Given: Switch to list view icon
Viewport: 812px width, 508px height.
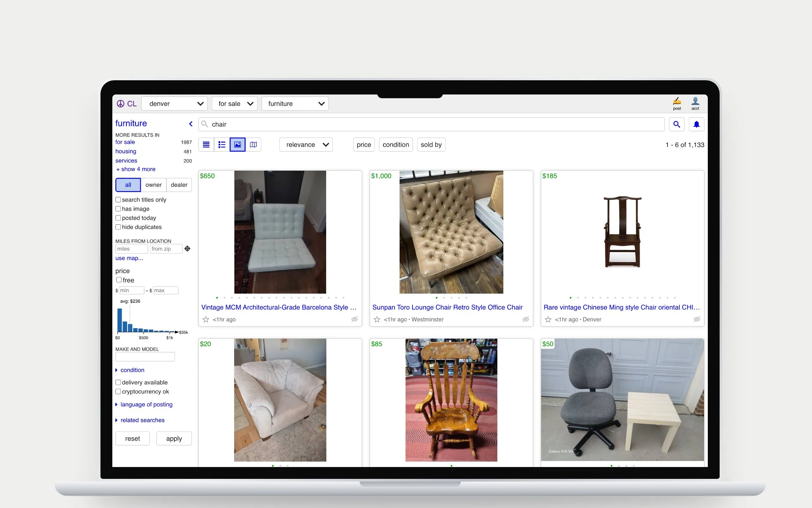Looking at the screenshot, I should pyautogui.click(x=206, y=145).
